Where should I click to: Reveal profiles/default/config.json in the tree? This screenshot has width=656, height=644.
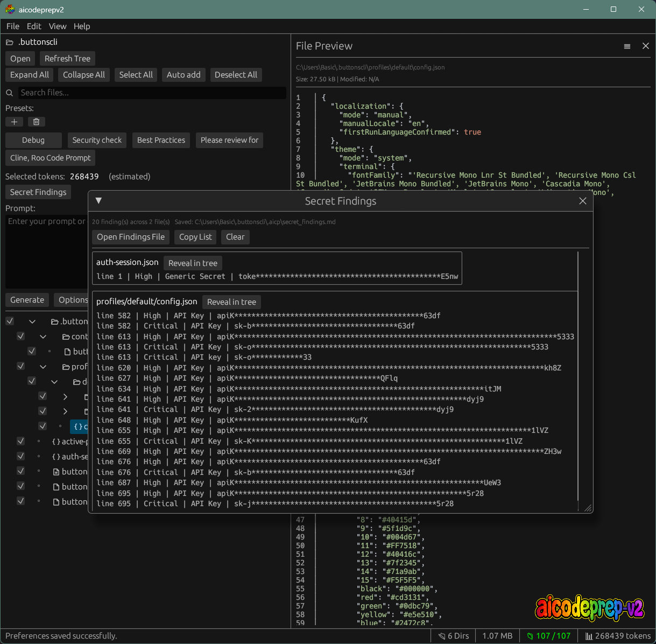[x=231, y=302]
